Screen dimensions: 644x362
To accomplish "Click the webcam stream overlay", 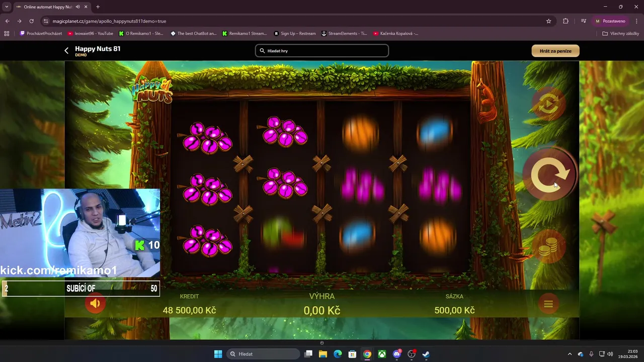I will coord(80,233).
